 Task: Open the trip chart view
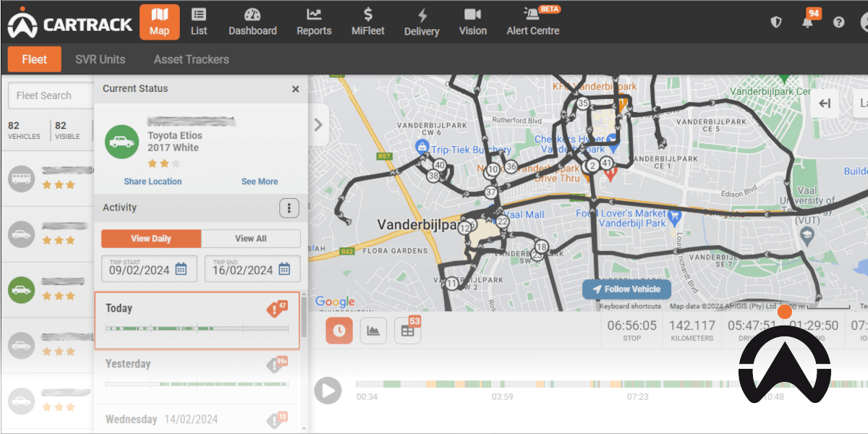pyautogui.click(x=373, y=329)
